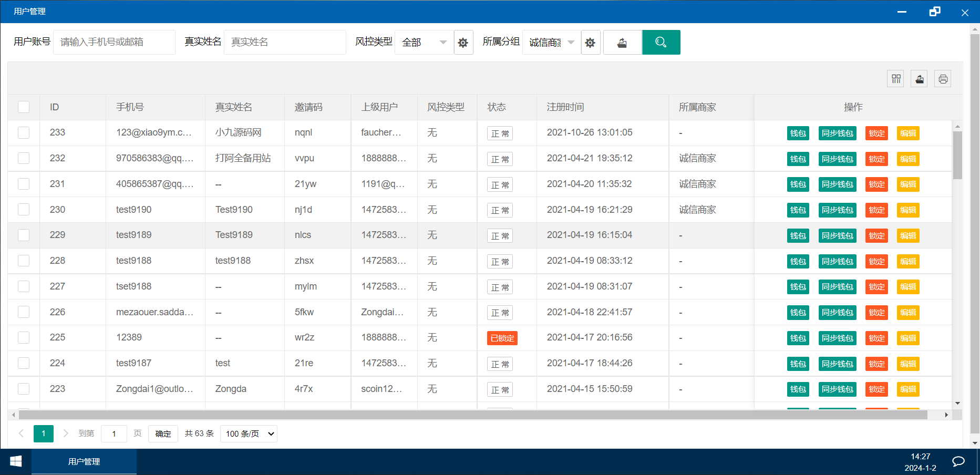Click registration time 2021-04-15 15:50:59

click(590, 389)
